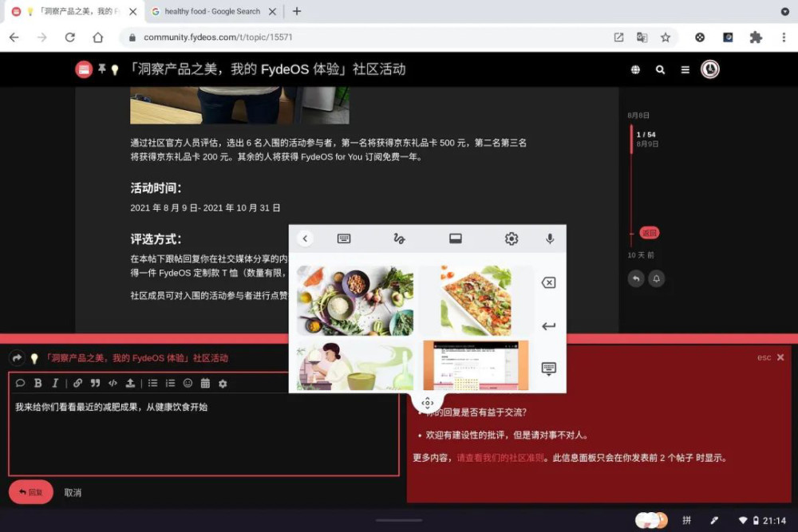Insert blockquote in reply editor
This screenshot has width=798, height=532.
coord(95,383)
